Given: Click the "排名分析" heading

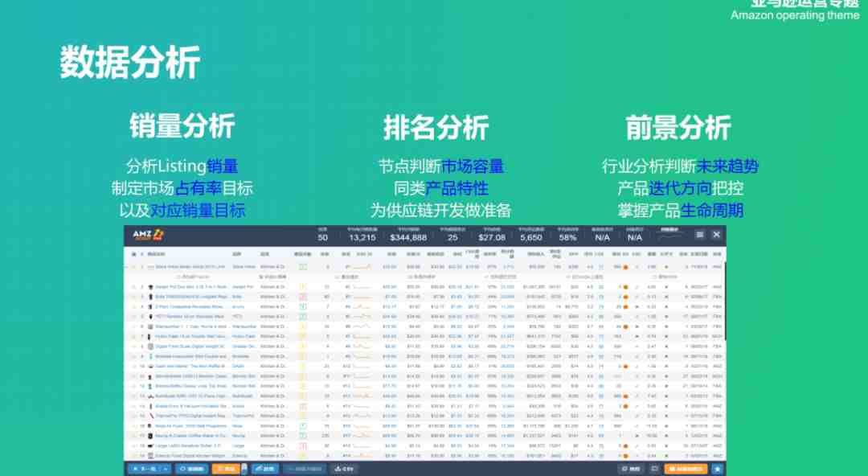Looking at the screenshot, I should click(x=436, y=128).
